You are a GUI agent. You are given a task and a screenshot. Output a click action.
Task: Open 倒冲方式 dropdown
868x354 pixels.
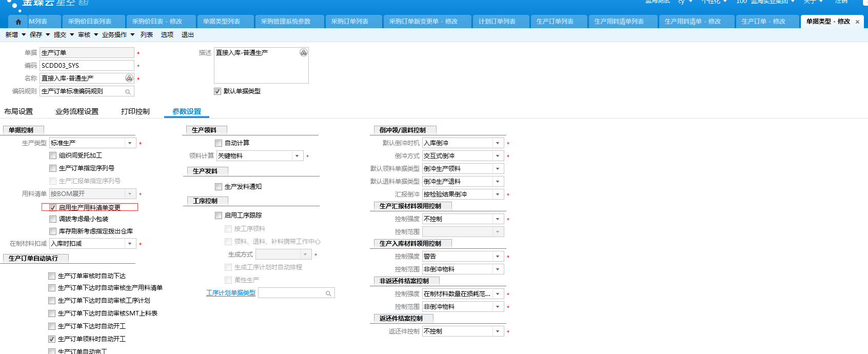pos(498,156)
